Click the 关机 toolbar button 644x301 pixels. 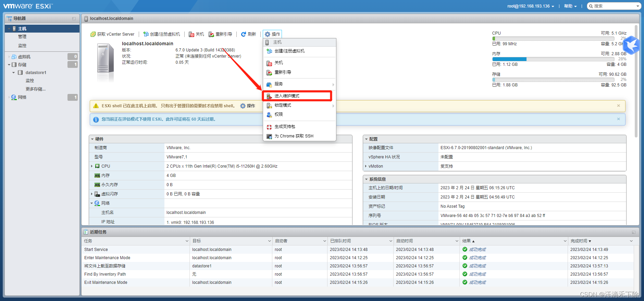pos(196,34)
